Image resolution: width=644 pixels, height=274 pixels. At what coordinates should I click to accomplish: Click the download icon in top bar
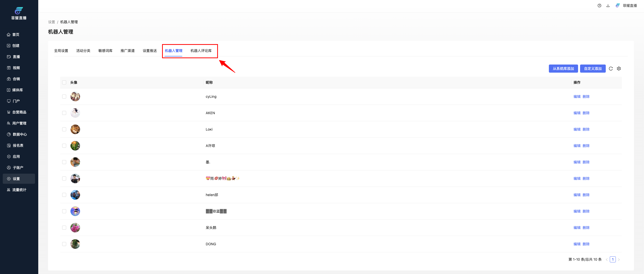(608, 6)
